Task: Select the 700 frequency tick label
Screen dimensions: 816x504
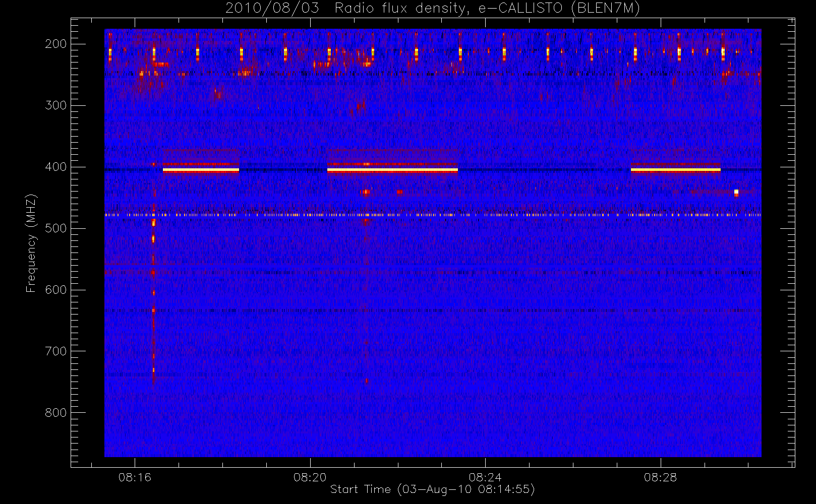Action: click(x=56, y=351)
